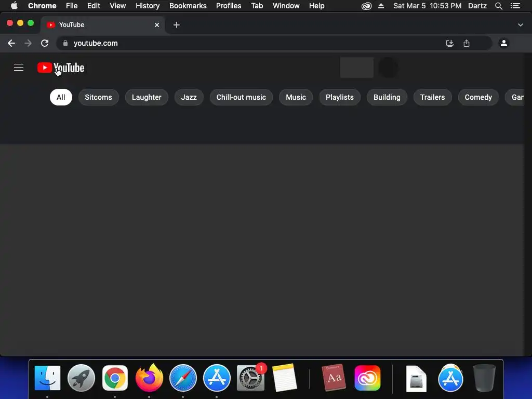The image size is (532, 399).
Task: Select the Comedy filter chip
Action: pyautogui.click(x=478, y=97)
